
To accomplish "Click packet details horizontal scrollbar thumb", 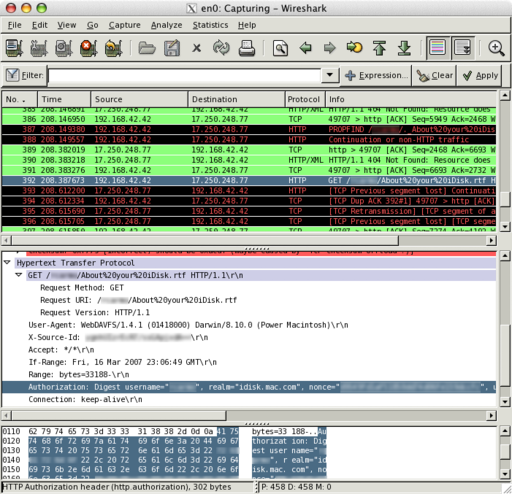I will [119, 415].
